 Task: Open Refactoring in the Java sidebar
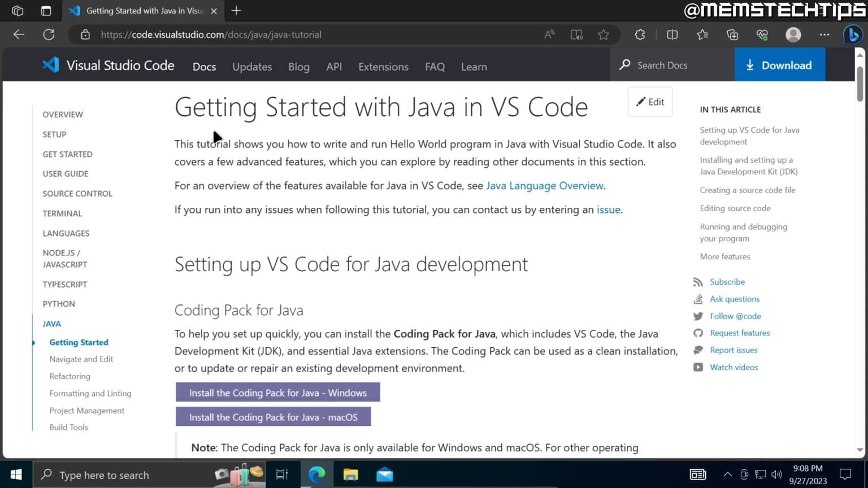click(70, 376)
